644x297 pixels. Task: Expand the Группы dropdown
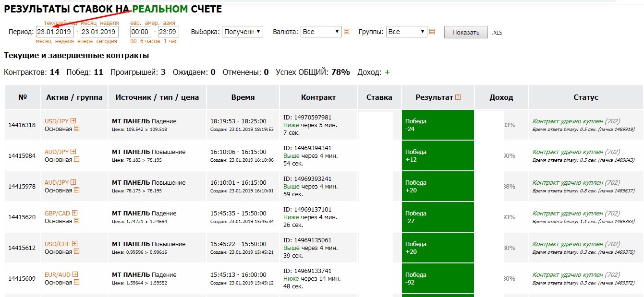tap(406, 32)
